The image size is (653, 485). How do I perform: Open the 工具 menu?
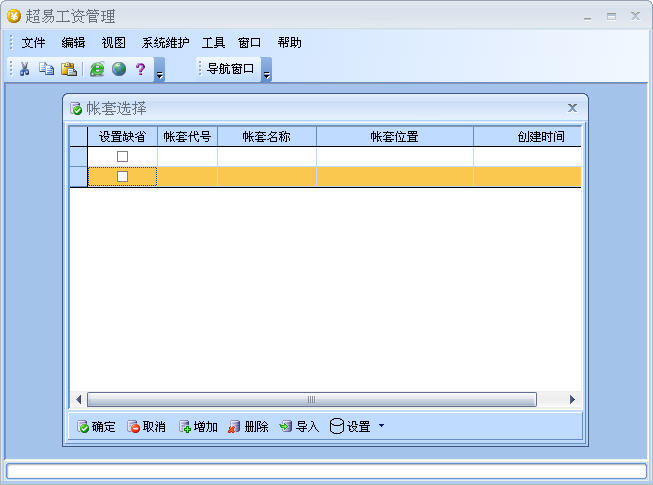(213, 42)
